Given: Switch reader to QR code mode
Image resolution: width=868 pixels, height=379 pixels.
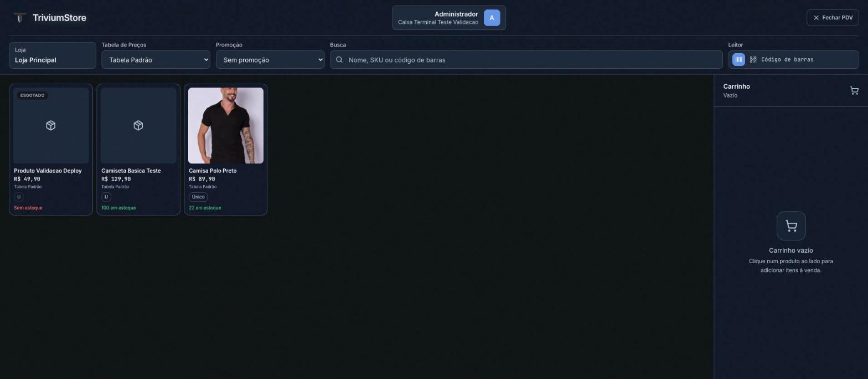Looking at the screenshot, I should 753,60.
